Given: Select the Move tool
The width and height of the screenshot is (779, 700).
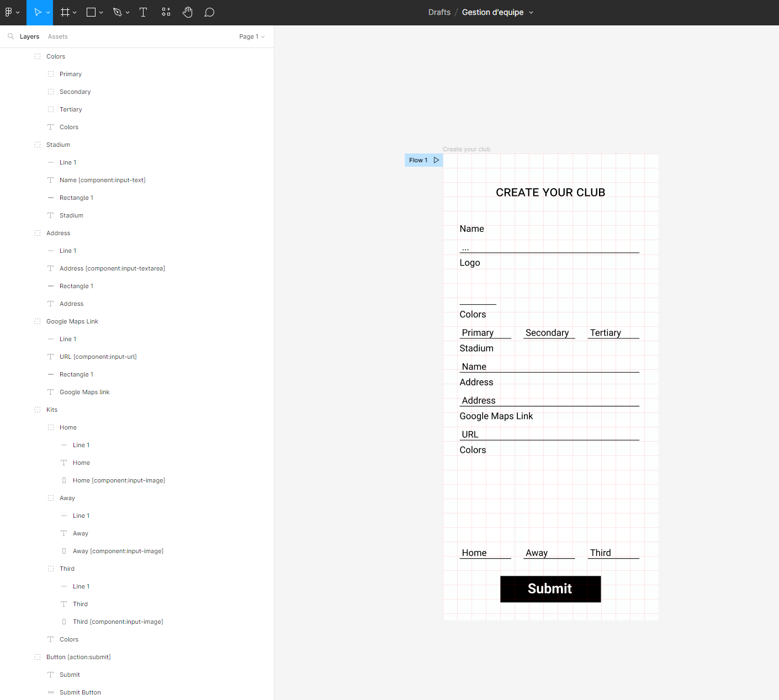Looking at the screenshot, I should pyautogui.click(x=38, y=12).
